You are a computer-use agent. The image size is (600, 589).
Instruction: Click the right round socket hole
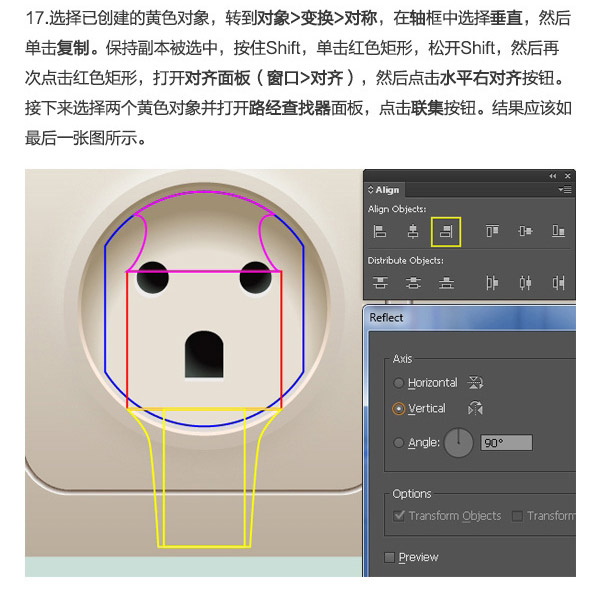pyautogui.click(x=256, y=277)
